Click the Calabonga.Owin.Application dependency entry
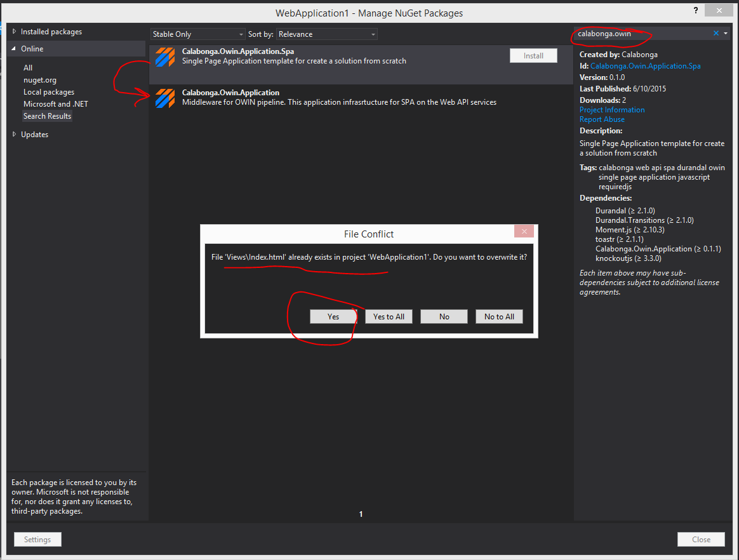The width and height of the screenshot is (739, 560). (x=658, y=249)
